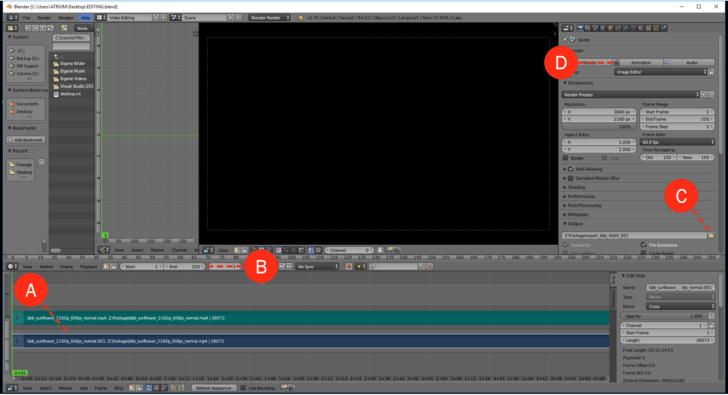Click the Add Bookmark button
The height and width of the screenshot is (395, 728).
pyautogui.click(x=26, y=140)
